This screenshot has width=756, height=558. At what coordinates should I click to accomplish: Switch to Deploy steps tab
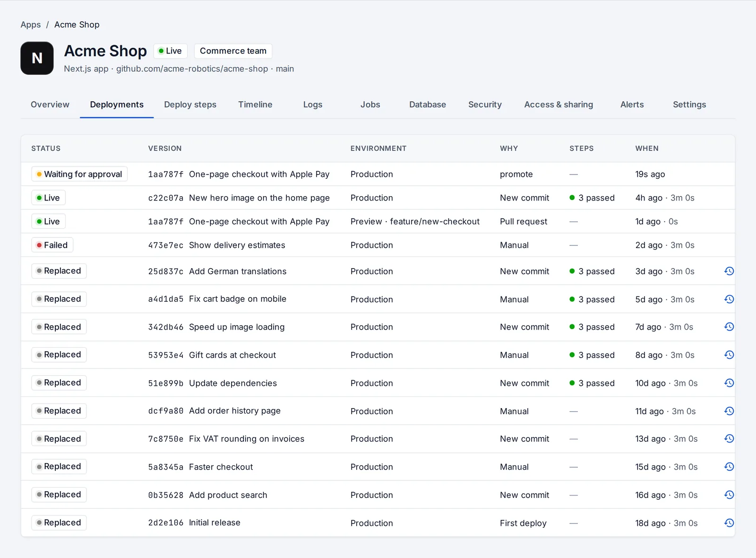[190, 105]
